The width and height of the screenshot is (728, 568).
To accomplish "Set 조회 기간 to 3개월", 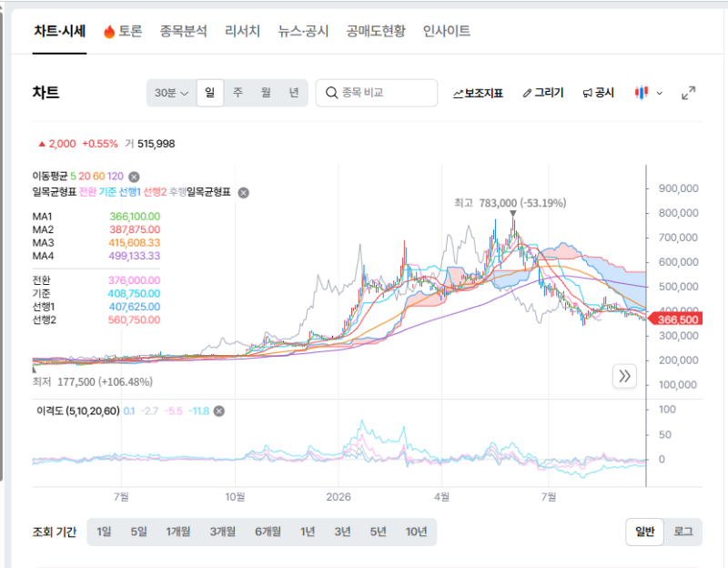I will [223, 532].
